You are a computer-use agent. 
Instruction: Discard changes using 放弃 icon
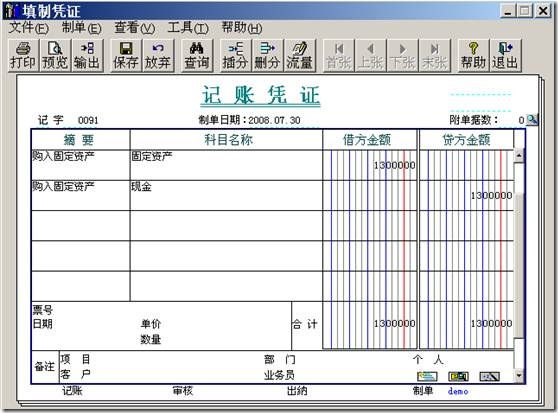pyautogui.click(x=157, y=55)
